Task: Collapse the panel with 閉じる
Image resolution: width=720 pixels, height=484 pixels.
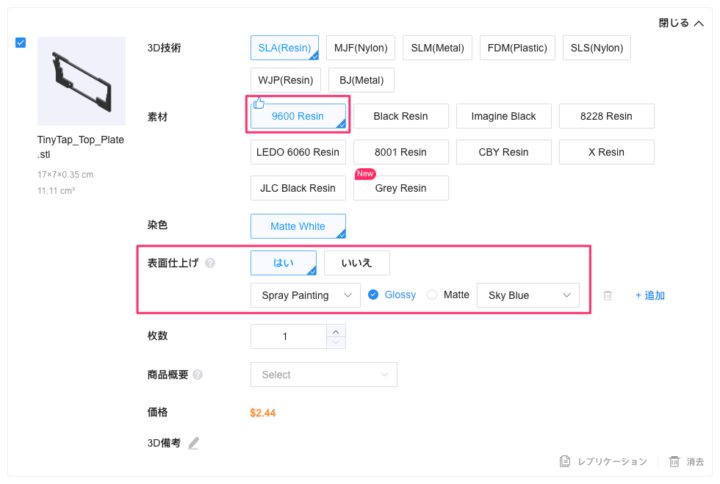Action: click(680, 24)
